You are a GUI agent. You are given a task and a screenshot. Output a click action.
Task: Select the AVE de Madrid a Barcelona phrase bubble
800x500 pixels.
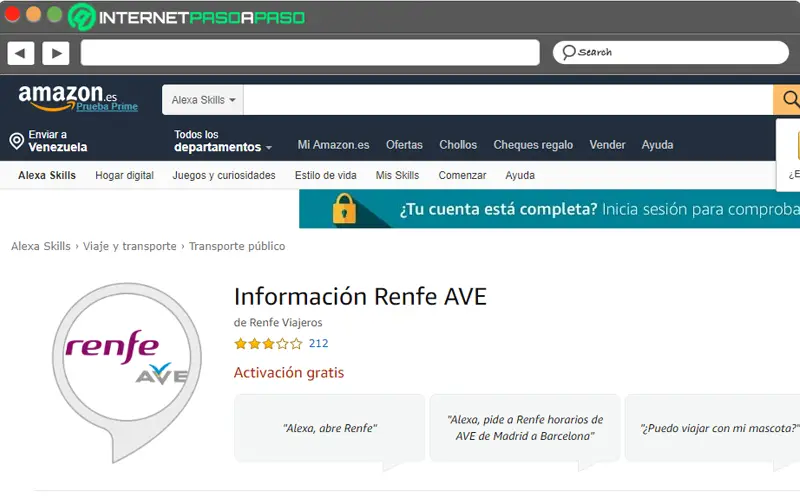click(x=525, y=428)
